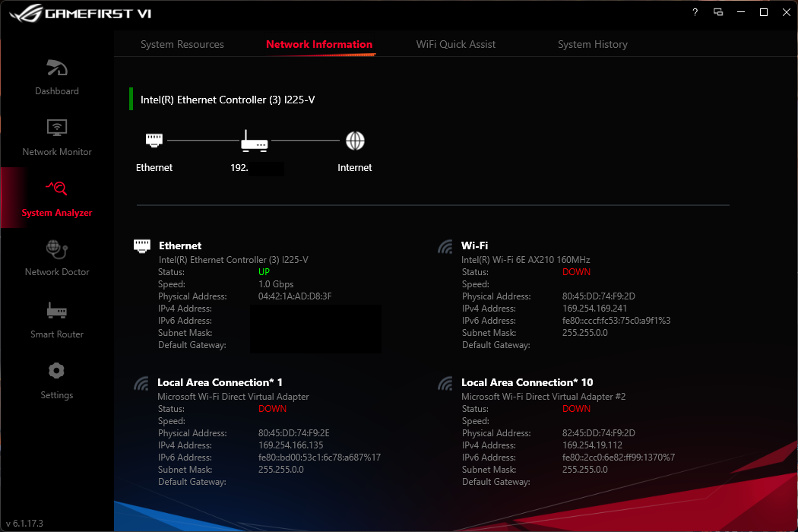798x532 pixels.
Task: Click the Wi-Fi adapter signal icon
Action: pos(445,247)
